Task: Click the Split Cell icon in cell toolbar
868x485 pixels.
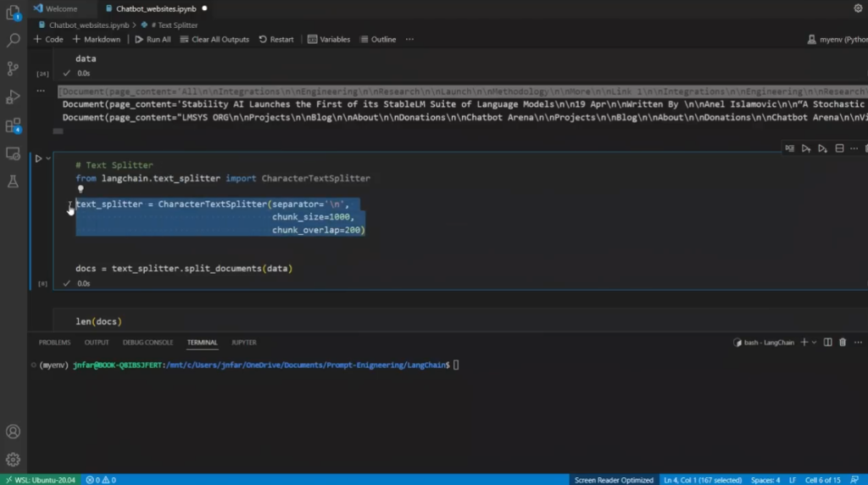Action: click(839, 148)
